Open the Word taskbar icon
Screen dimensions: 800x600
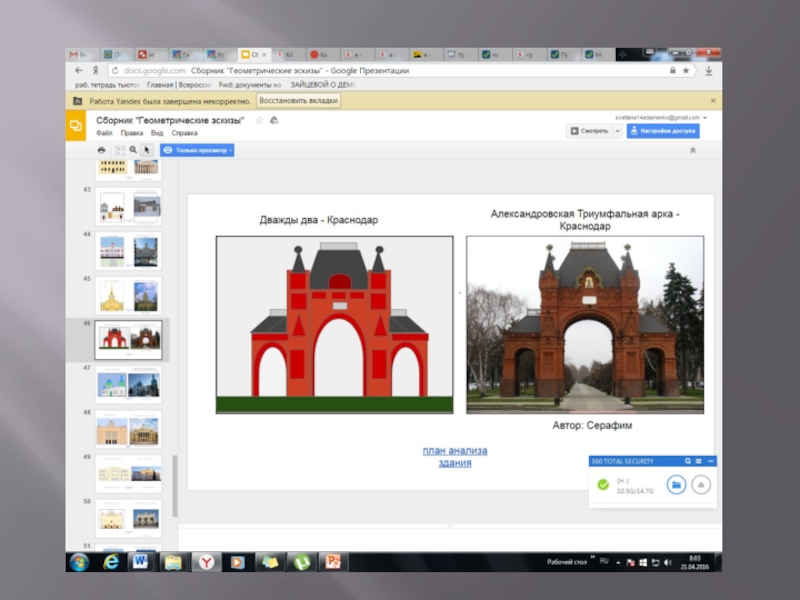[140, 562]
